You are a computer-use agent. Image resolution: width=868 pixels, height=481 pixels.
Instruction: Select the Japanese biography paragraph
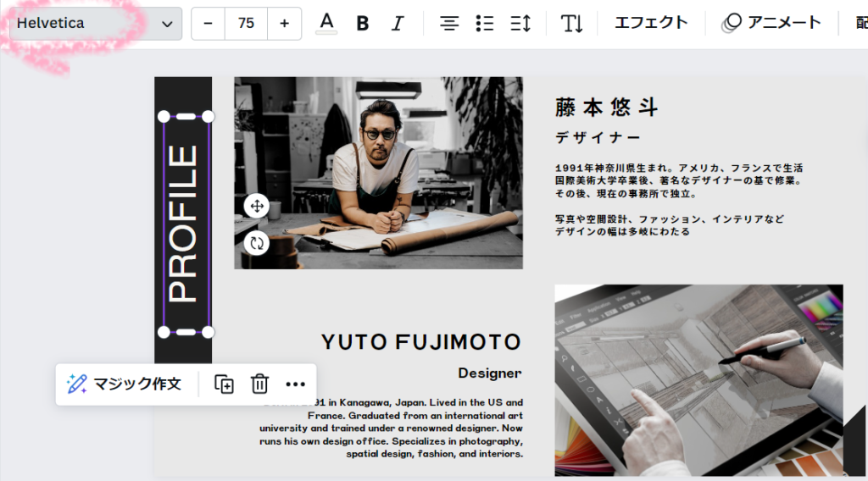[x=679, y=200]
